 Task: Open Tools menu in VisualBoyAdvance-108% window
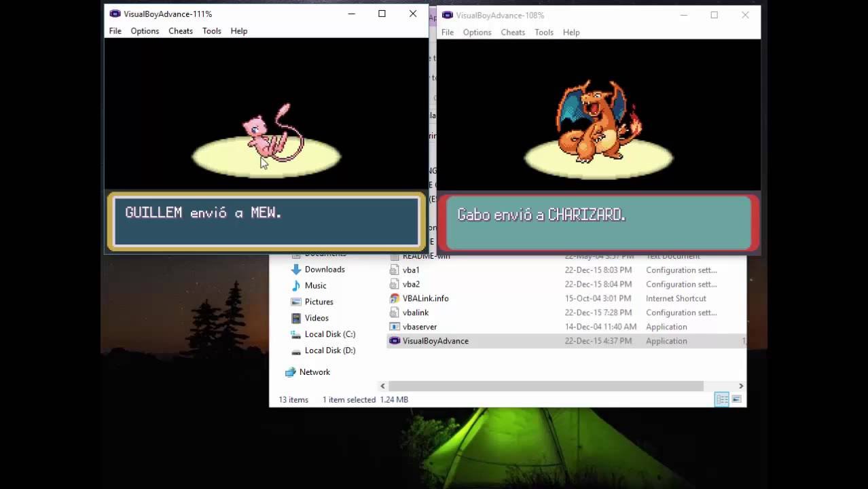point(544,32)
